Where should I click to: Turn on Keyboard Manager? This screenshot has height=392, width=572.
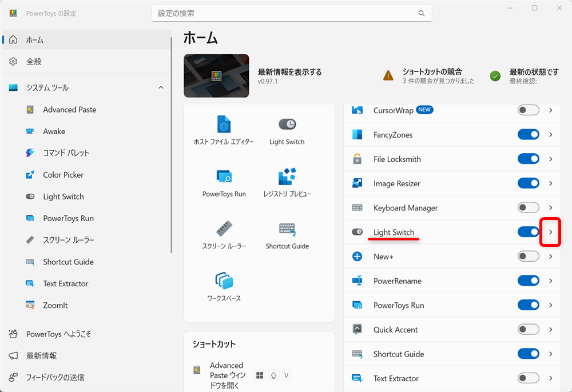(528, 207)
